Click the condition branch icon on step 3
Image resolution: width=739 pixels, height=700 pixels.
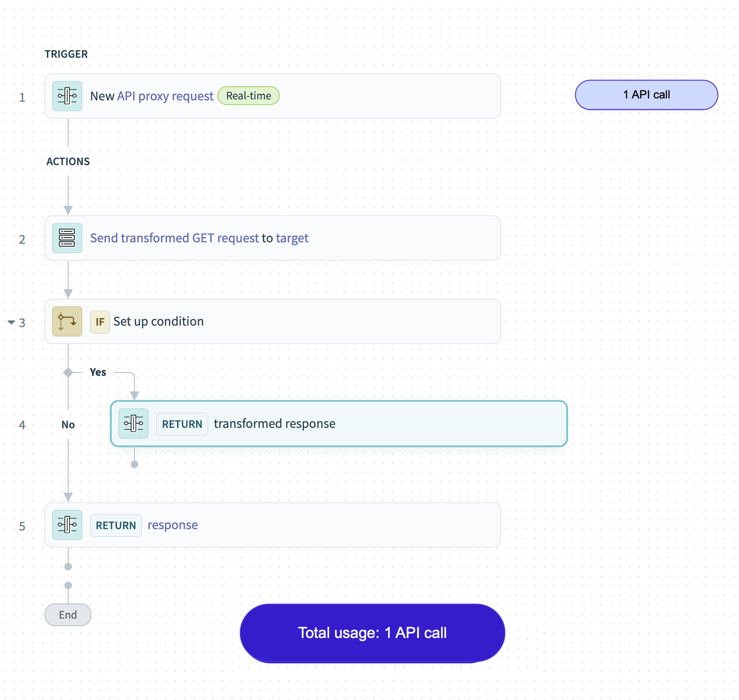(x=67, y=321)
